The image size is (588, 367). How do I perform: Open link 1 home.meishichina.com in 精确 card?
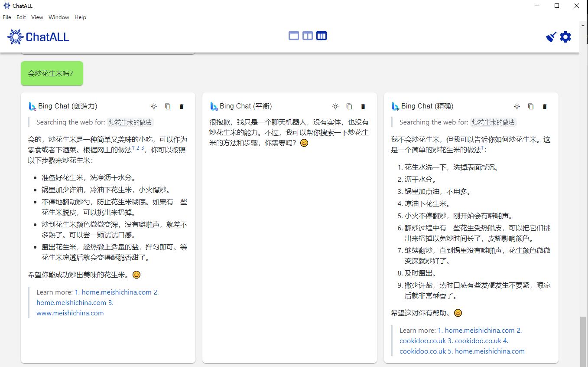(476, 331)
